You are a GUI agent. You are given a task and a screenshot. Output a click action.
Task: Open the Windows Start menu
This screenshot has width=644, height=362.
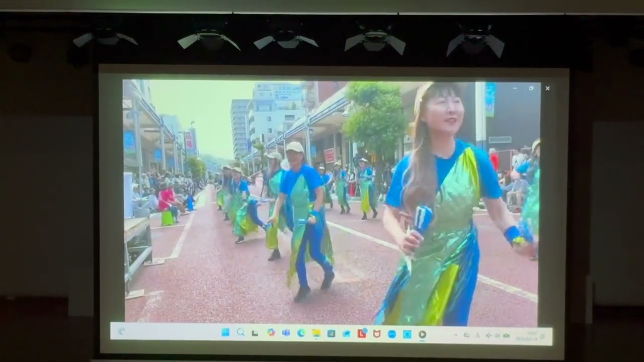[225, 332]
